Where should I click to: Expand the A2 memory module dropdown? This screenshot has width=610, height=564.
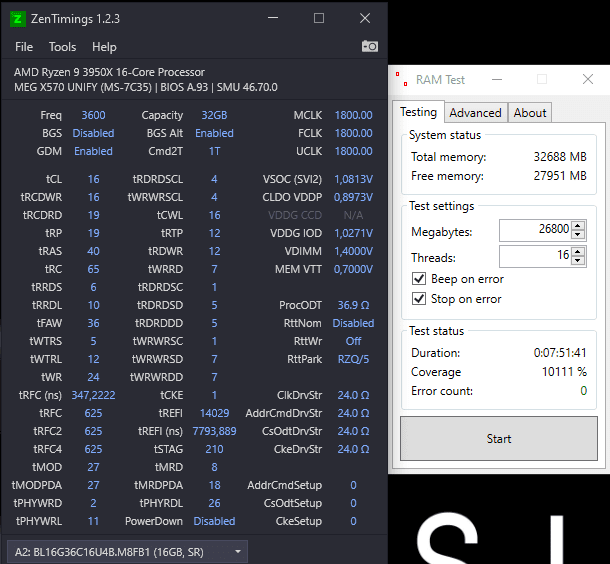click(x=128, y=552)
